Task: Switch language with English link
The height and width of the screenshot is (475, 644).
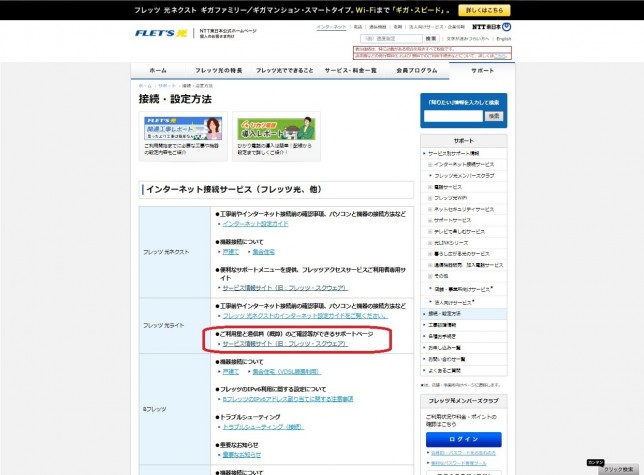Action: [503, 38]
